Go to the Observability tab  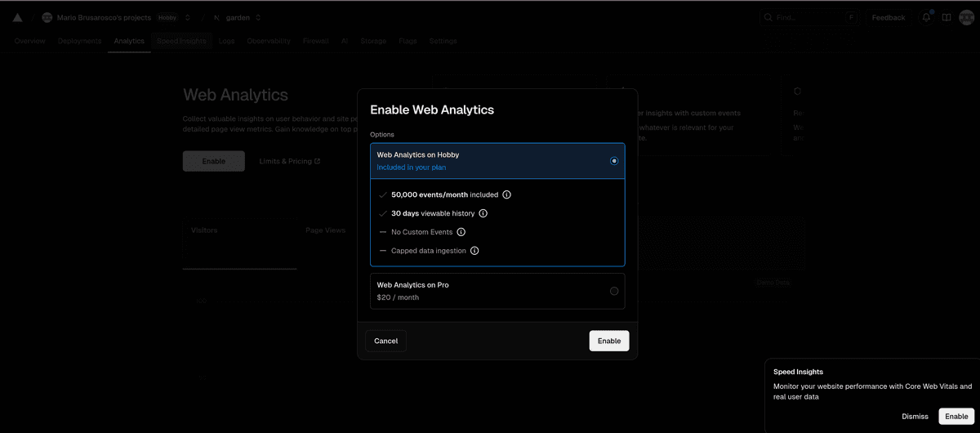[269, 41]
